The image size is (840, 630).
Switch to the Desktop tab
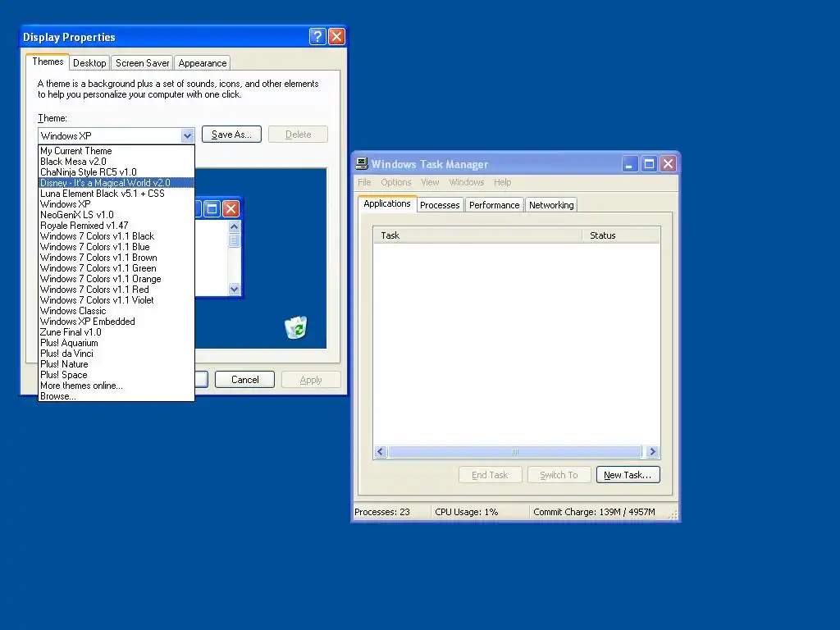89,63
